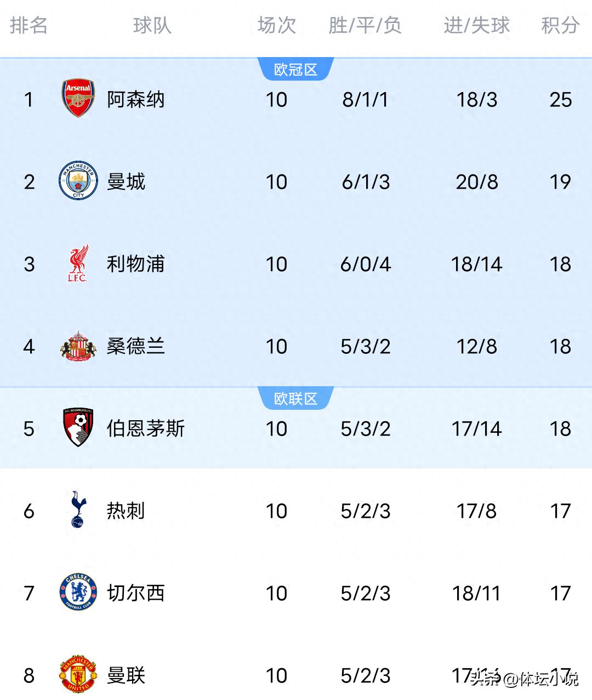The width and height of the screenshot is (592, 700).
Task: Select the Chelsea club badge
Action: click(78, 592)
